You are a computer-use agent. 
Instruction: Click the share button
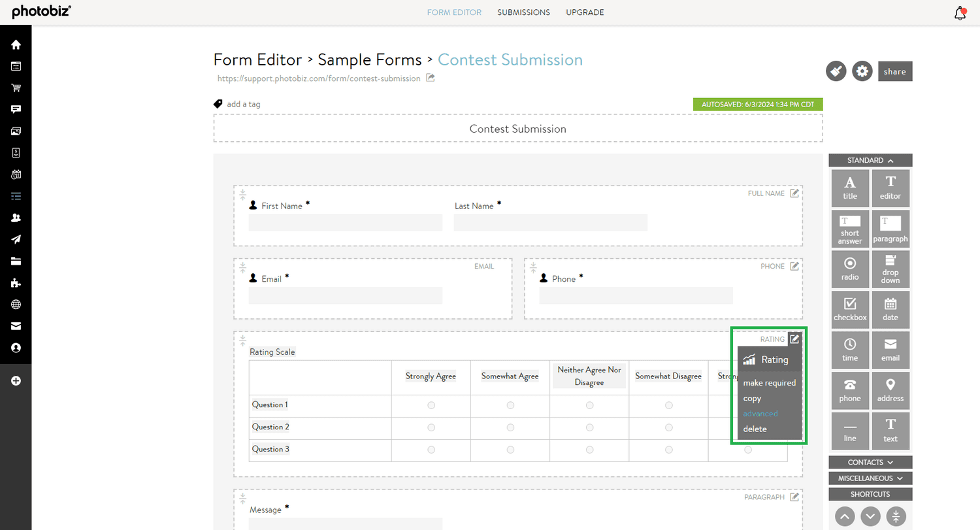[895, 71]
